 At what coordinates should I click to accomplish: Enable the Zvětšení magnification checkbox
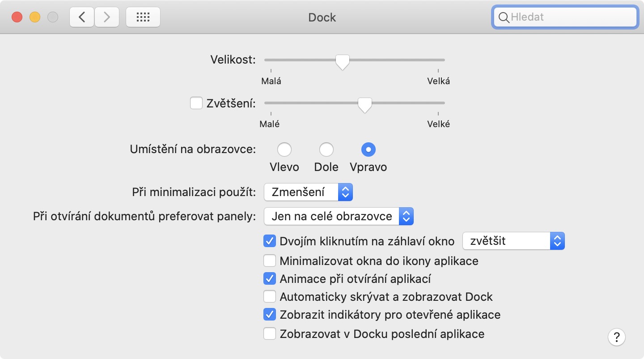[x=196, y=103]
